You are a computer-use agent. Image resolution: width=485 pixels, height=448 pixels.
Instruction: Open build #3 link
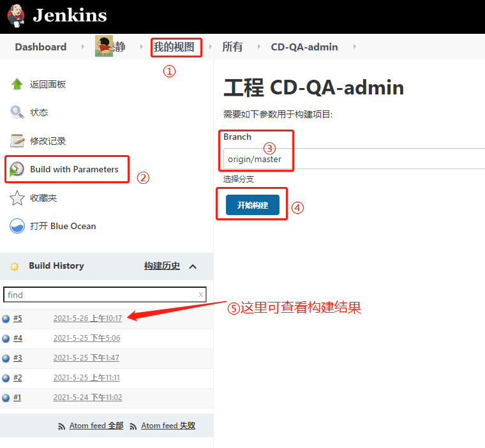(x=18, y=358)
